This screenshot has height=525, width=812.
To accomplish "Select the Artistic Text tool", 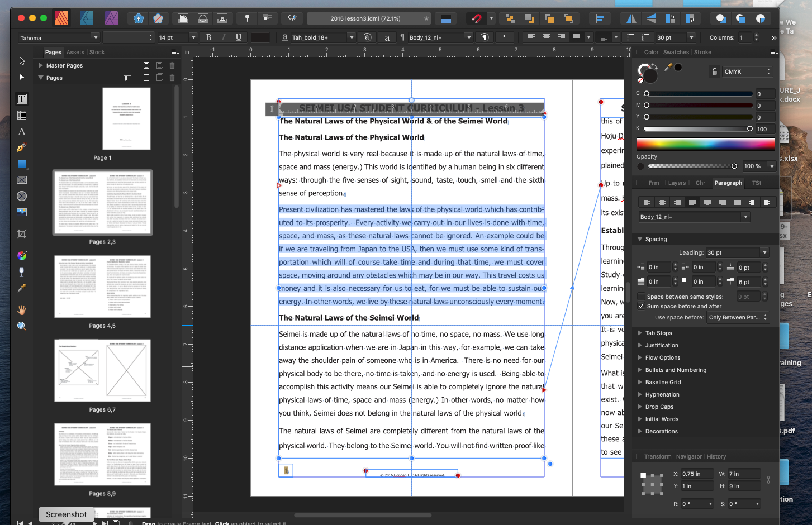I will click(21, 131).
